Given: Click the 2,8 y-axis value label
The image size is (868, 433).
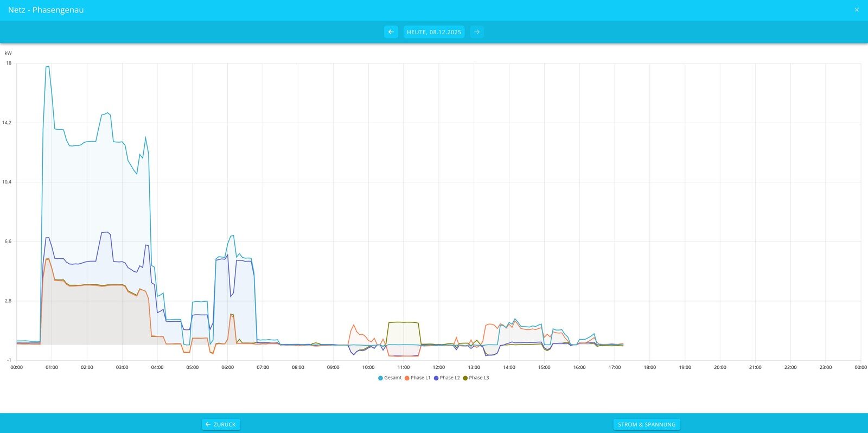Looking at the screenshot, I should [x=8, y=301].
